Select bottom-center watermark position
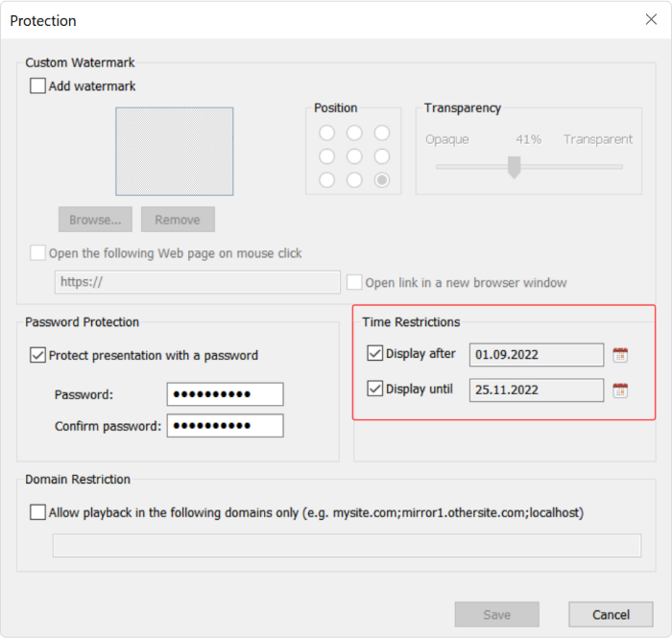Screen dimensions: 672x638 354,179
